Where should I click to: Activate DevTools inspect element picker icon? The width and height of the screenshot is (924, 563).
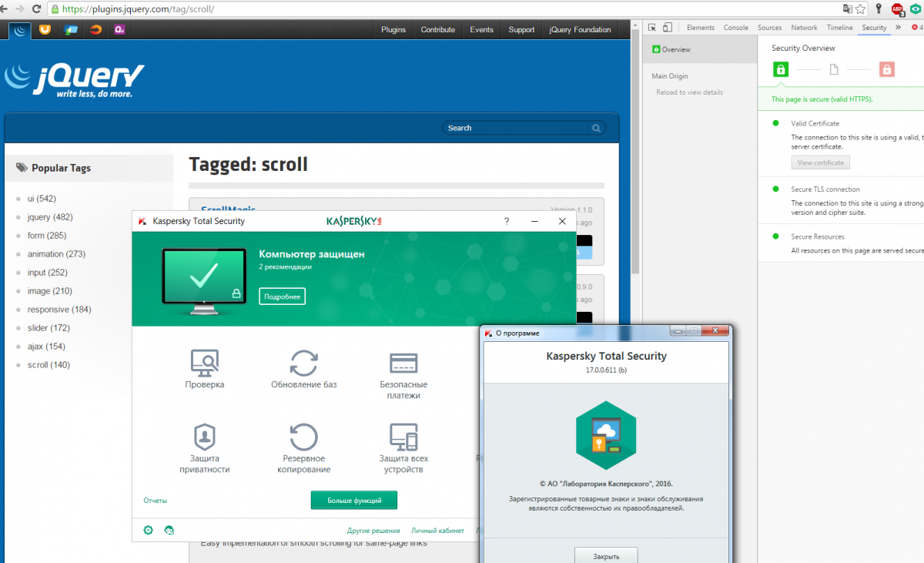652,28
